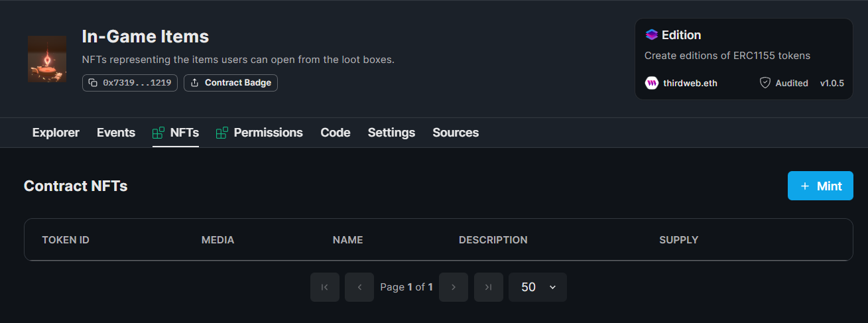
Task: Click the In-Game Items contract thumbnail image
Action: (x=47, y=59)
